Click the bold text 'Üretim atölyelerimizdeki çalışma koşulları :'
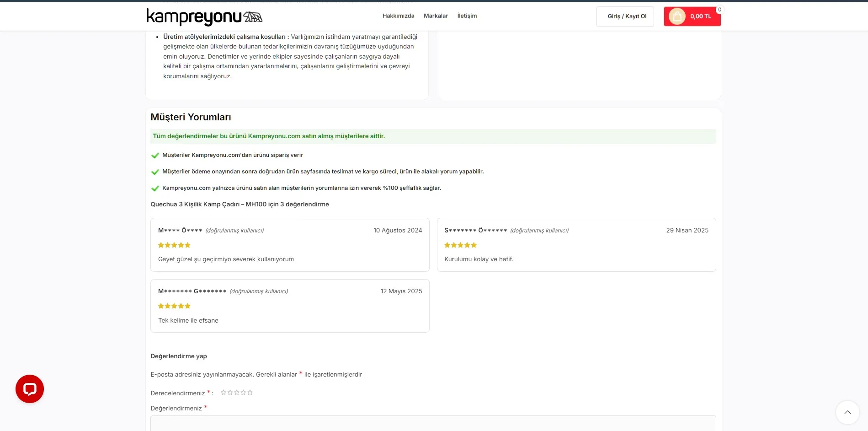Viewport: 868px width, 431px height. 226,37
